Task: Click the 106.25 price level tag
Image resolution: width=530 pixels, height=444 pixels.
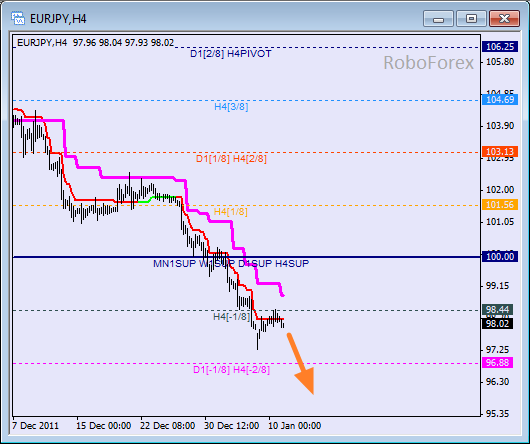Action: tap(500, 47)
